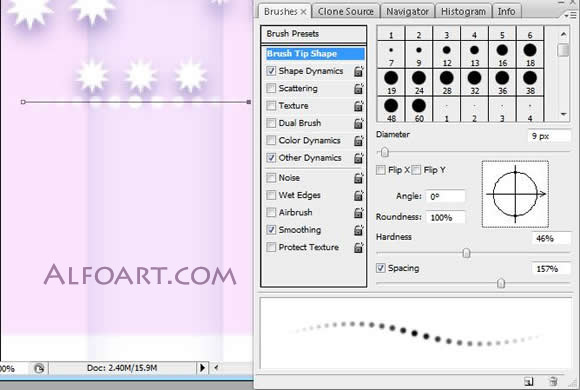
Task: Enable the Wet Edges checkbox
Action: click(271, 195)
